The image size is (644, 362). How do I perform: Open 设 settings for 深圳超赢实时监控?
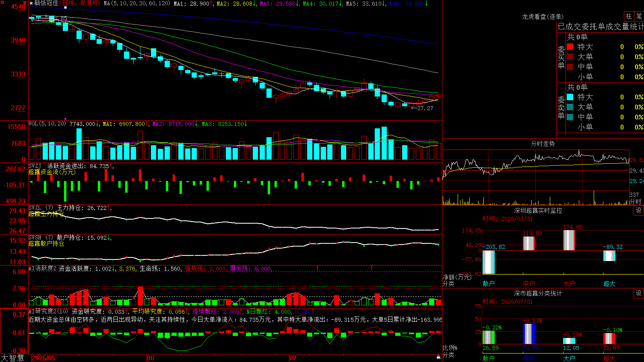(639, 210)
